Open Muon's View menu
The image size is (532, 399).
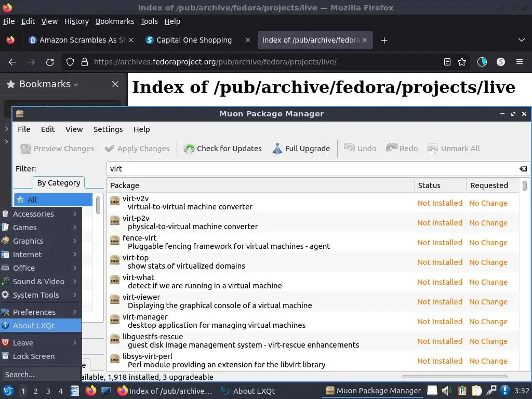pos(74,129)
